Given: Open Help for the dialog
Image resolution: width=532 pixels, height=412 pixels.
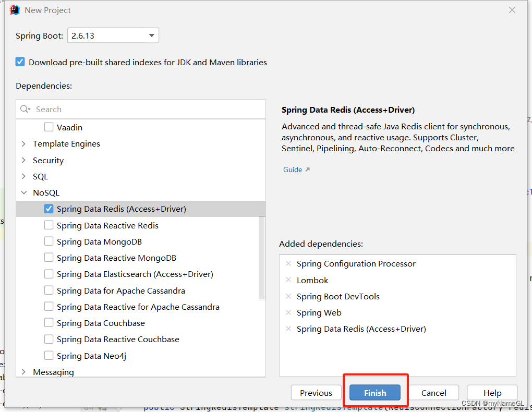Looking at the screenshot, I should 492,393.
